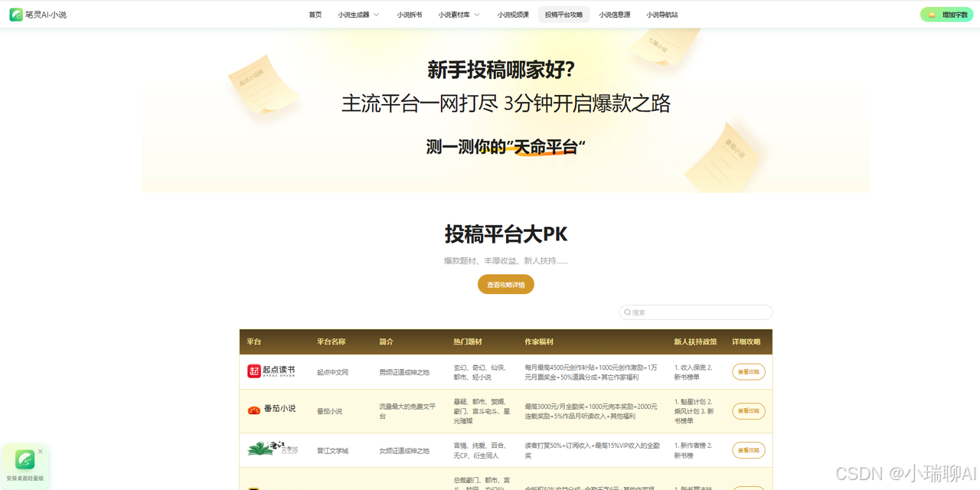Click the 投稿平台大PK heading
The width and height of the screenshot is (980, 490).
pyautogui.click(x=506, y=234)
